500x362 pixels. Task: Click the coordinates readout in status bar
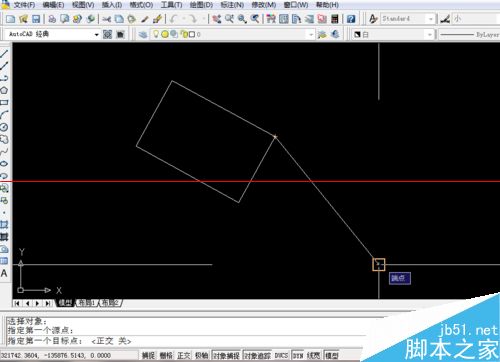pos(56,355)
